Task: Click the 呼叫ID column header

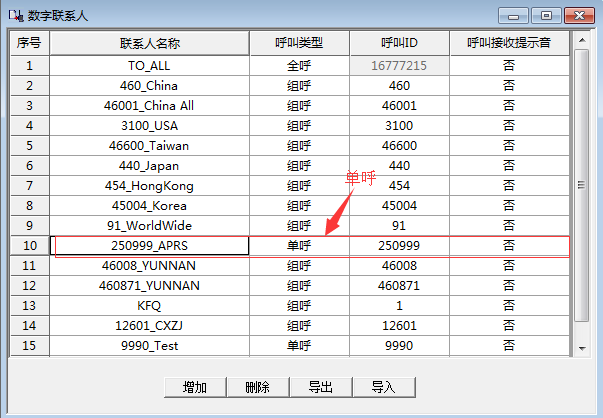Action: coord(399,44)
